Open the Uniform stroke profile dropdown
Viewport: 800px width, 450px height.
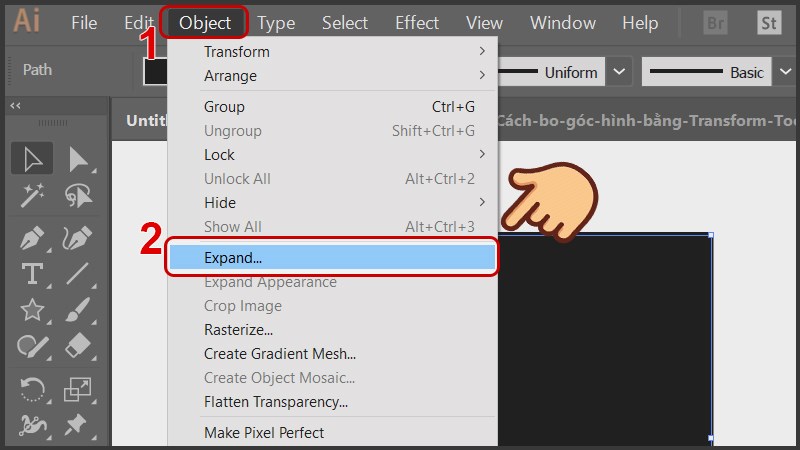point(620,72)
